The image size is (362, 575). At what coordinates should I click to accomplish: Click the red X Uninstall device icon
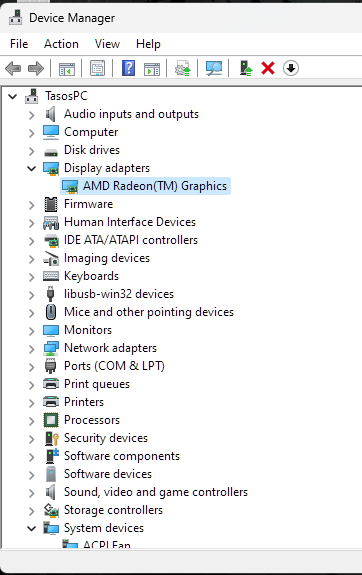coord(268,68)
